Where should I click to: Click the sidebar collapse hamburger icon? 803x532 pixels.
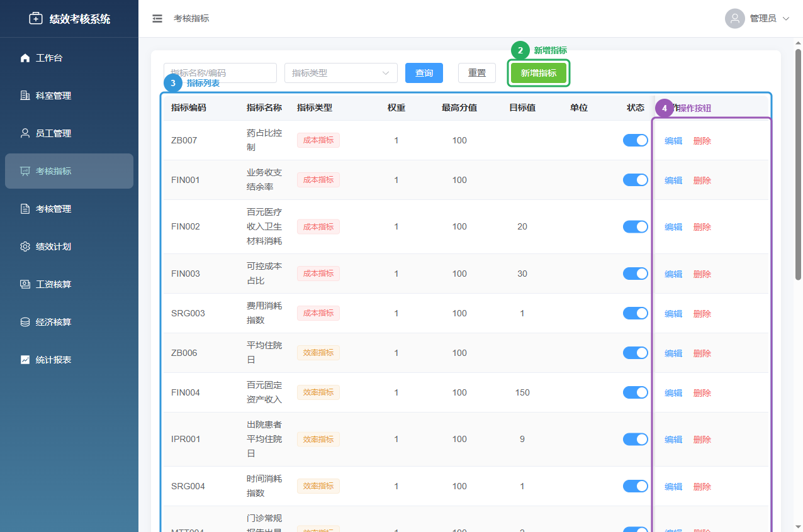point(157,18)
